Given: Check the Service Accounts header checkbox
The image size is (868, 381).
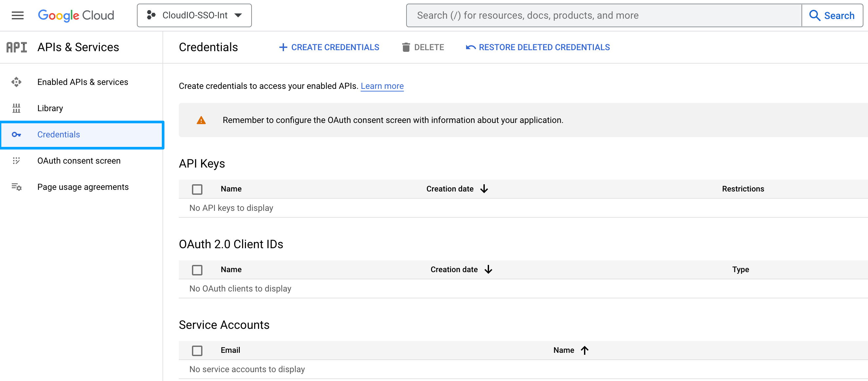Looking at the screenshot, I should [197, 350].
